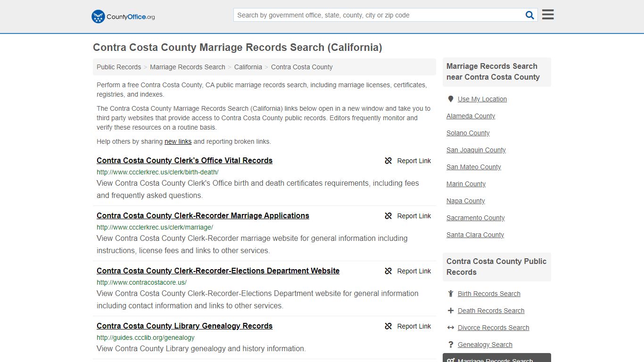Open San Mateo County link
Viewport: 644px width, 362px height.
473,167
